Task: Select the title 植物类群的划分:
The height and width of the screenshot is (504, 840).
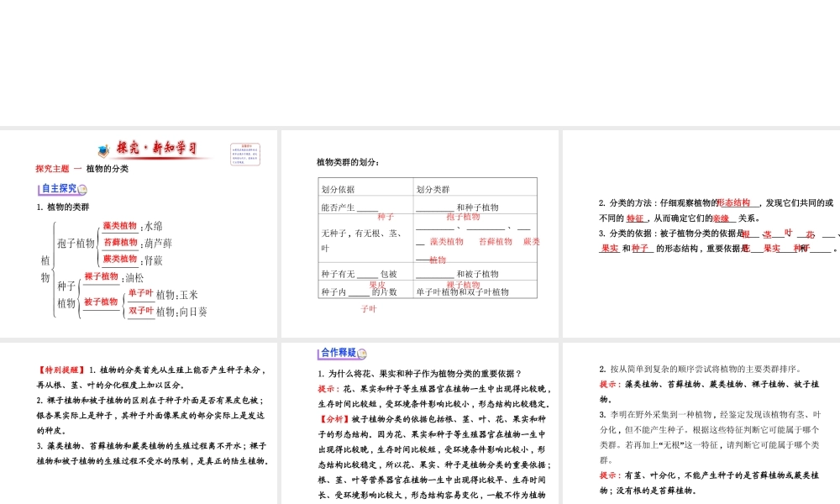Action: click(x=348, y=162)
